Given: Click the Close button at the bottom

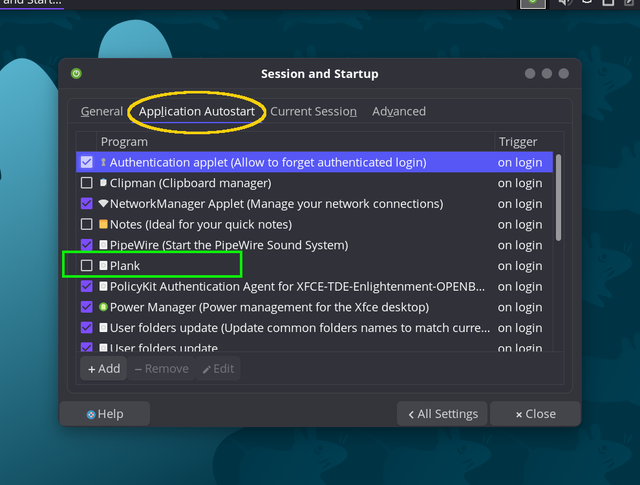Looking at the screenshot, I should pos(535,414).
